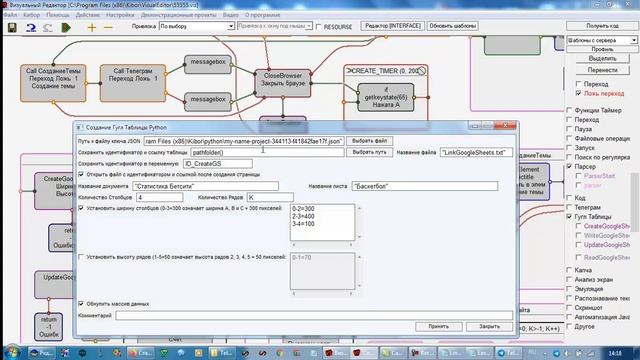
Task: Toggle the set column width checkbox
Action: (x=81, y=208)
